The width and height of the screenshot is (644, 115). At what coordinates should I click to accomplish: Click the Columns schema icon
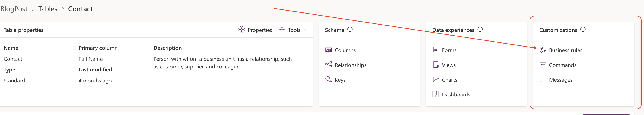[328, 50]
